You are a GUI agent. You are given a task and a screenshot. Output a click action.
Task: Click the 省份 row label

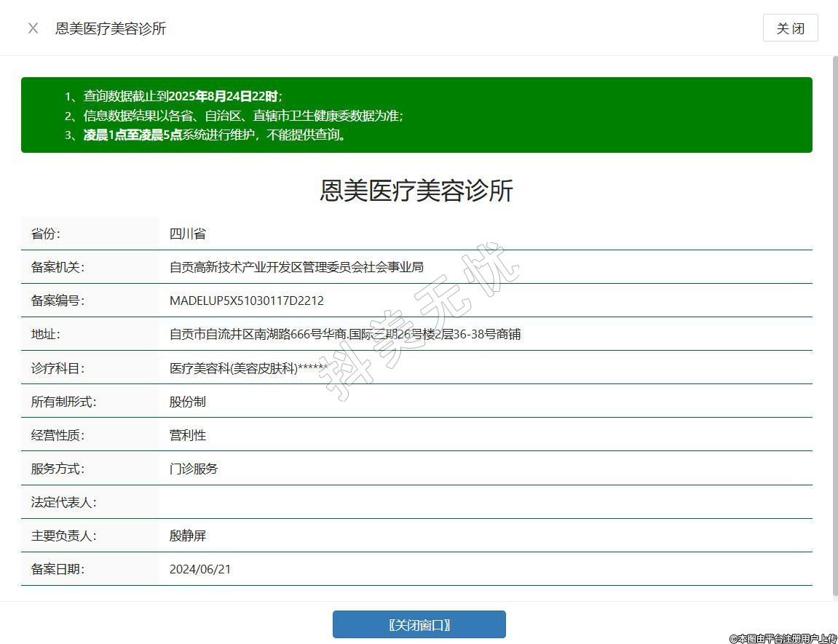pyautogui.click(x=45, y=234)
